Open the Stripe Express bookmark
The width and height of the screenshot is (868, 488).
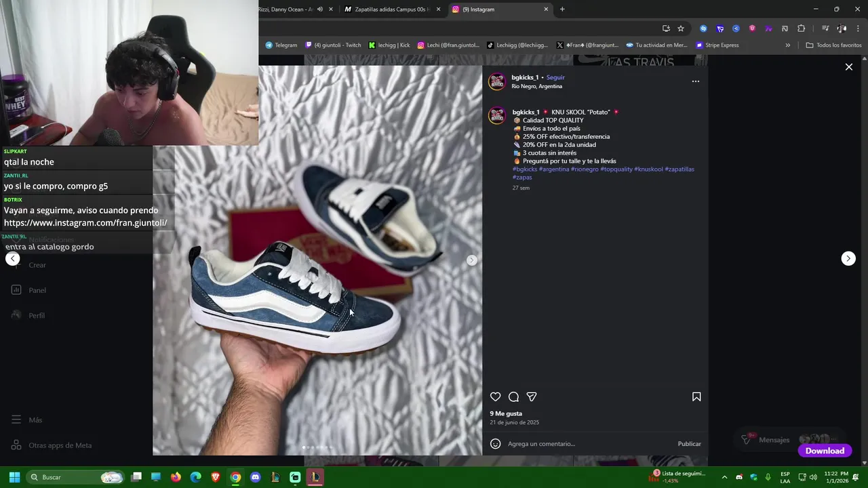717,45
